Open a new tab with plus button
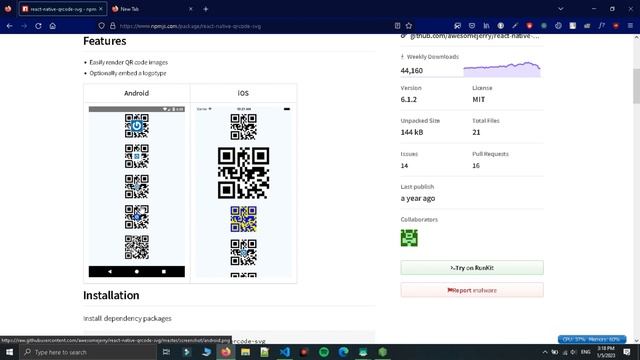The image size is (640, 360). point(206,9)
